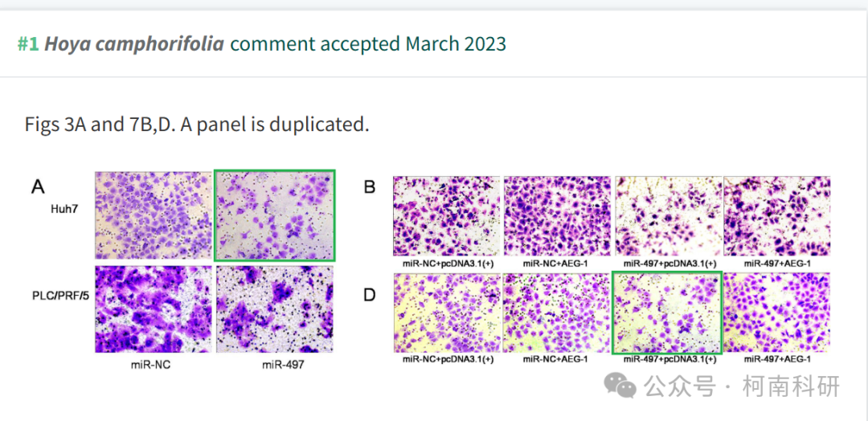This screenshot has height=421, width=868.
Task: Open row B miR-NC+AEG-1 image
Action: pyautogui.click(x=557, y=216)
